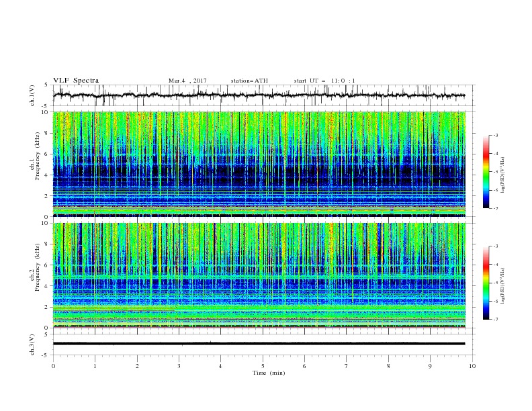This screenshot has width=532, height=411.
Task: Click the ch.1 'Frequency (kHz)' axis label
Action: click(x=37, y=154)
